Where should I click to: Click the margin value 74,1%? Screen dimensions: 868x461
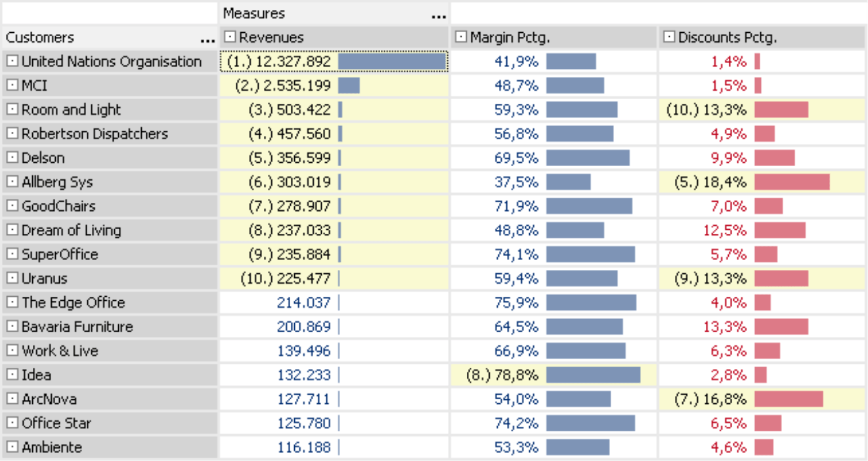pos(517,254)
